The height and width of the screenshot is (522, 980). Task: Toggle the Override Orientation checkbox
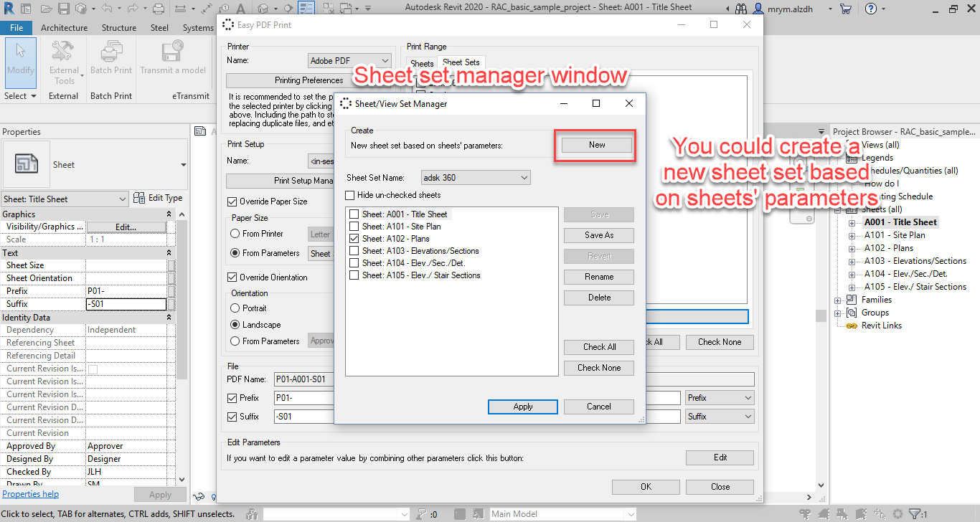pyautogui.click(x=232, y=277)
